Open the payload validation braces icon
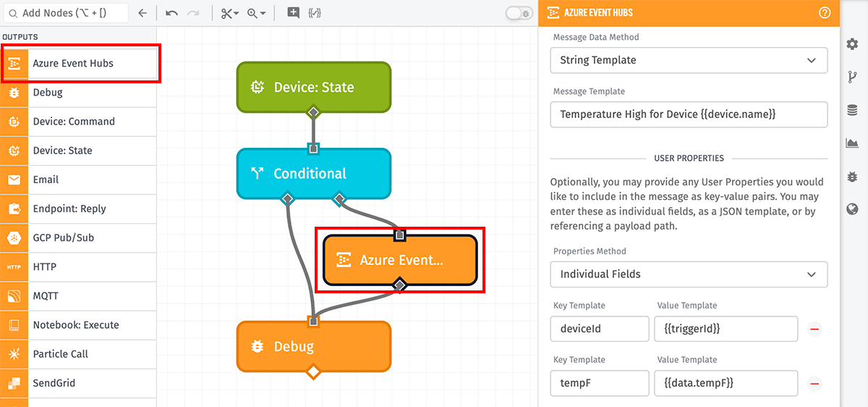 [x=315, y=13]
